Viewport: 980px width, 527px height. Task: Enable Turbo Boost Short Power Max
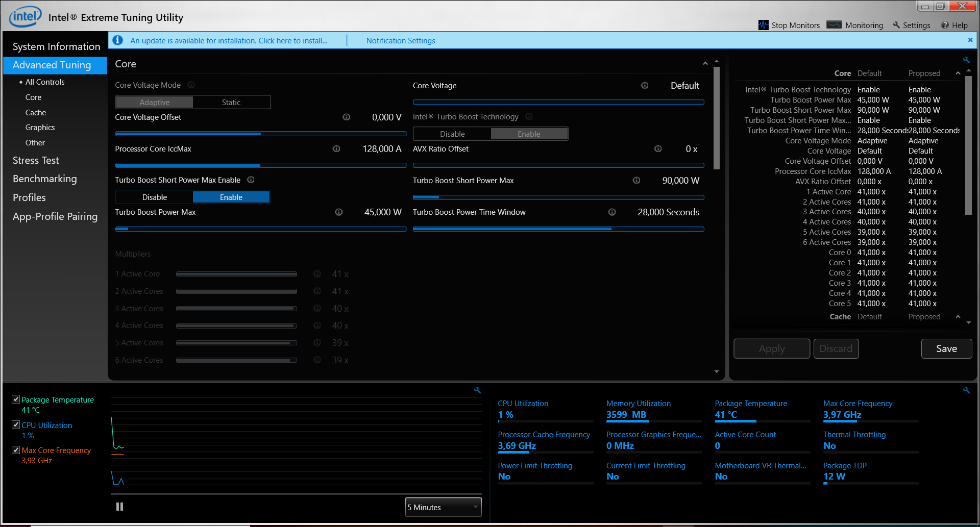[231, 197]
